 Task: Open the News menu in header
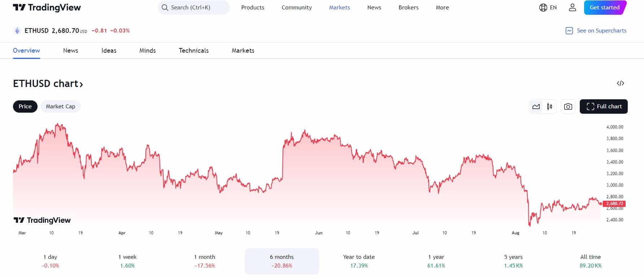point(374,8)
